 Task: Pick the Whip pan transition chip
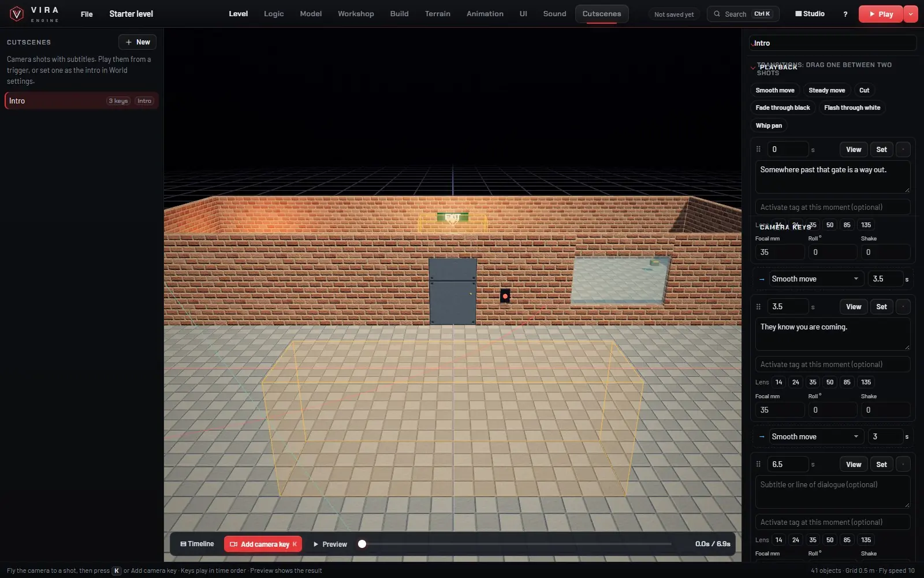(x=769, y=125)
